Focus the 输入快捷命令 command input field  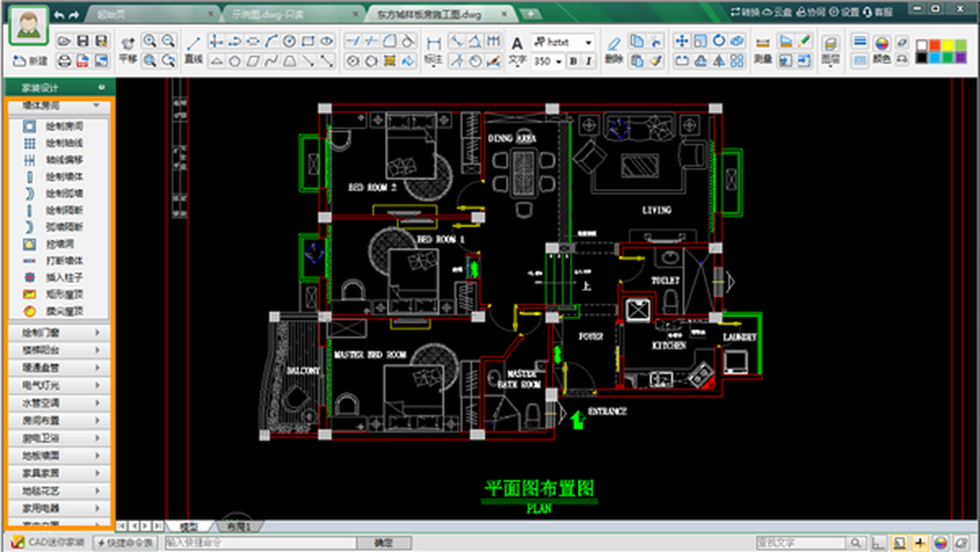[260, 542]
